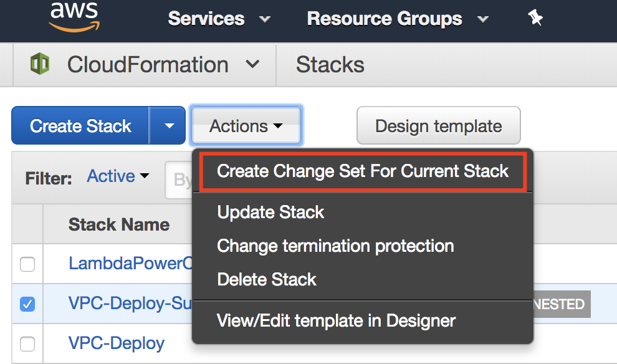Select View/Edit template in Designer
617x364 pixels.
pos(336,321)
